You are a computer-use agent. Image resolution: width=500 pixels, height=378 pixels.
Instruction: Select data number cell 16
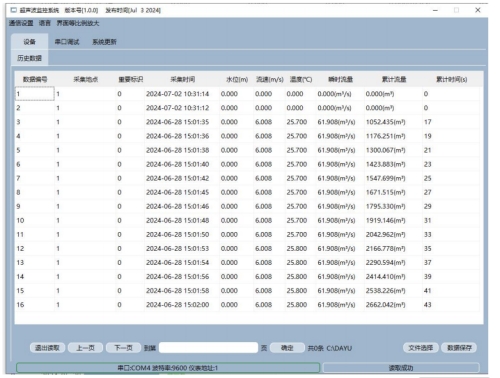click(x=35, y=305)
